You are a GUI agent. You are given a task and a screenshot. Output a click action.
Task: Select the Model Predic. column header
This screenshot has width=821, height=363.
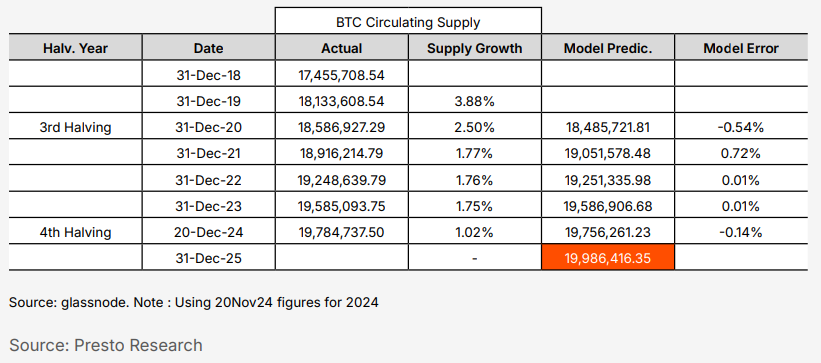pyautogui.click(x=608, y=48)
